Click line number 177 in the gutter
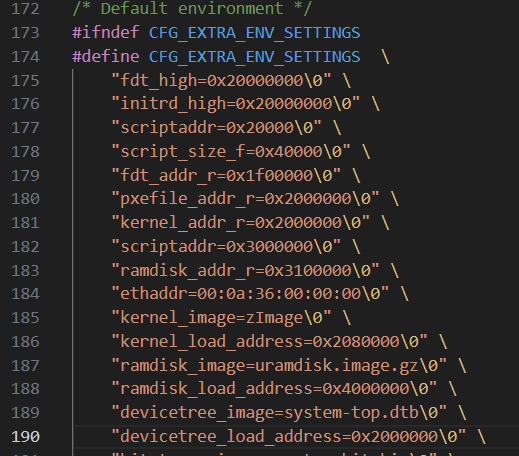Screen dimensions: 519x456 25,127
